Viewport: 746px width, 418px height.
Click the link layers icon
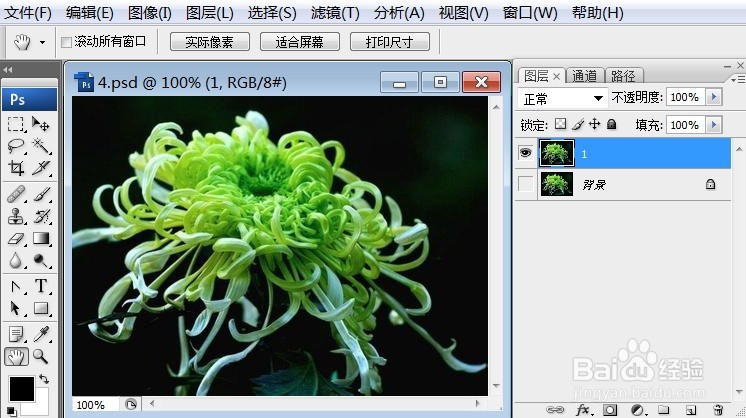(555, 409)
